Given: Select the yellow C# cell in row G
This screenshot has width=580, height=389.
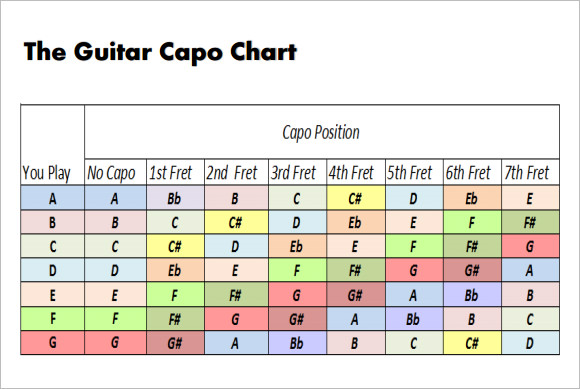Looking at the screenshot, I should (472, 343).
